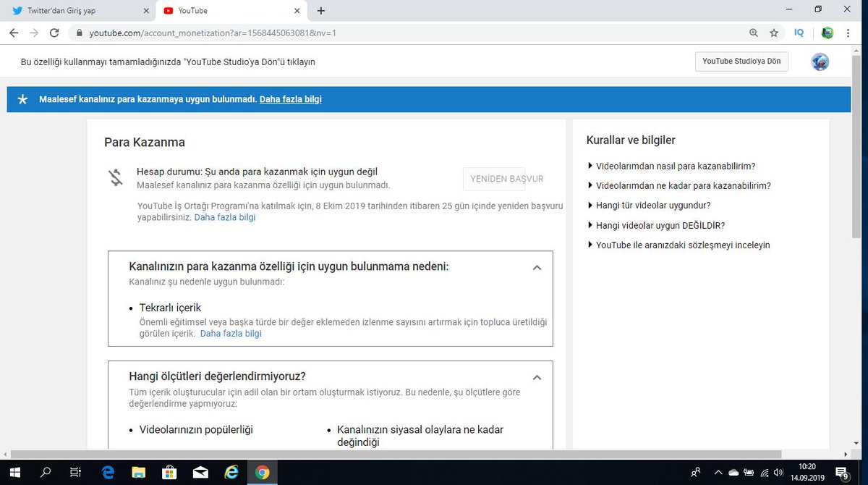The width and height of the screenshot is (868, 485).
Task: Close the Twitter browser tab
Action: (145, 11)
